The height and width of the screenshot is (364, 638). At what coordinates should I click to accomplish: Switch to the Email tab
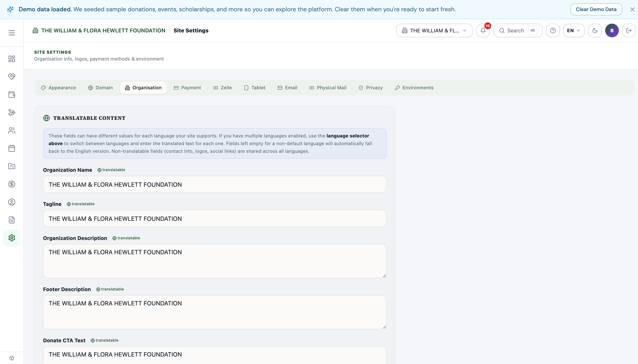287,88
